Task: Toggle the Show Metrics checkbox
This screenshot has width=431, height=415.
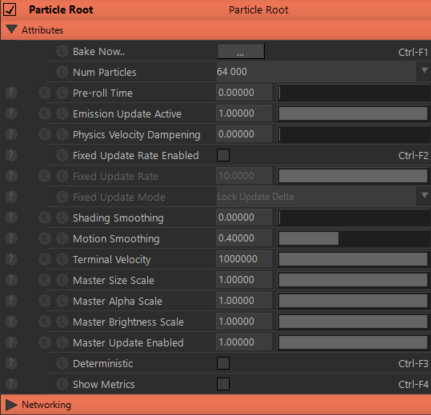Action: pos(223,384)
